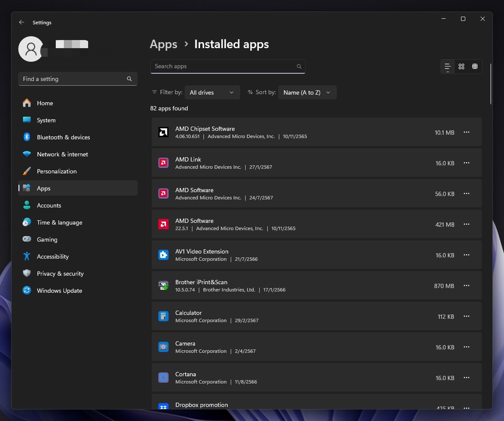The image size is (504, 421).
Task: Select the AMD Chipset Software name
Action: 205,129
